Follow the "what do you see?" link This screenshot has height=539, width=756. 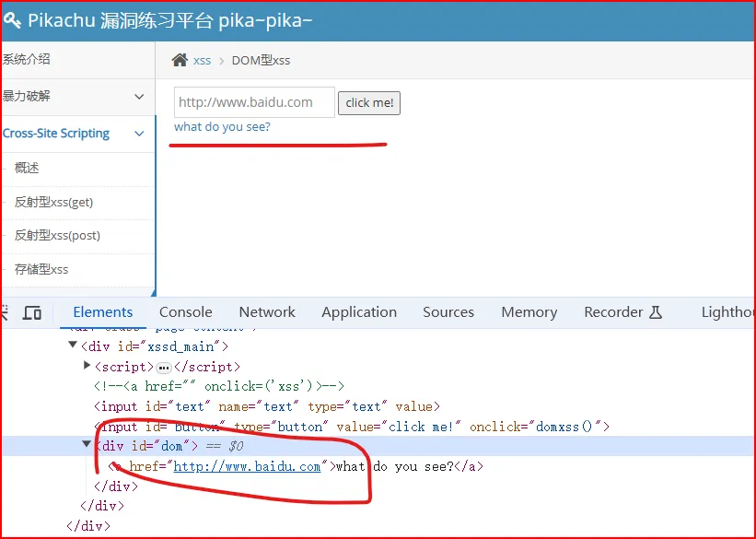click(222, 127)
